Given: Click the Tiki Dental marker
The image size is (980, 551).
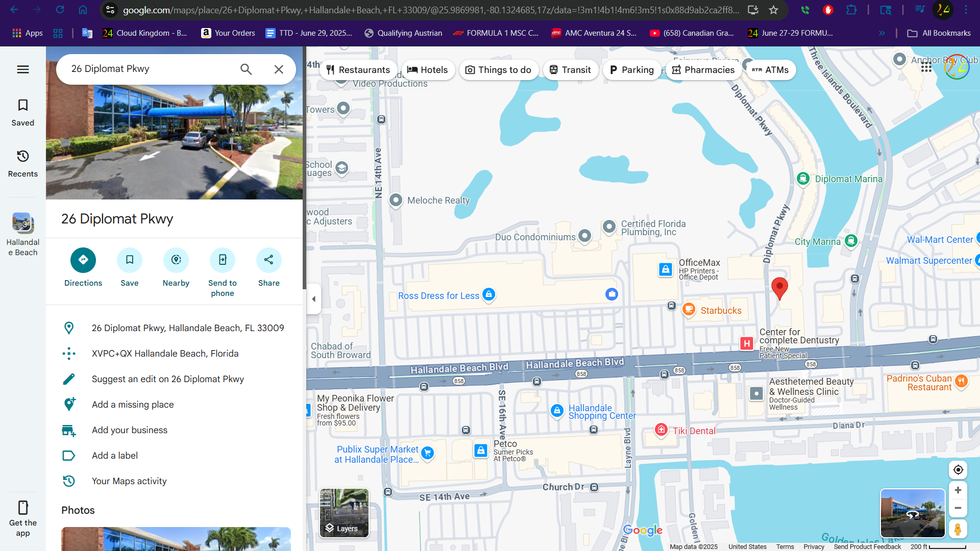Looking at the screenshot, I should [x=661, y=430].
